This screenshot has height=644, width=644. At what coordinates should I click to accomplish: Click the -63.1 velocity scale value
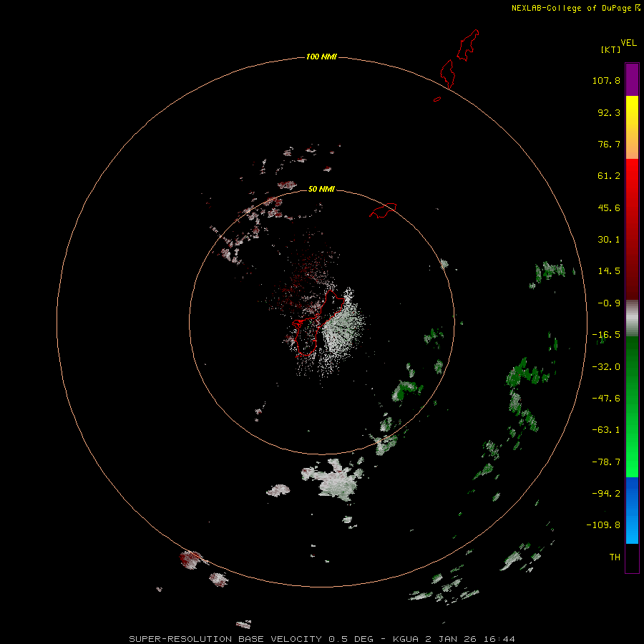[x=606, y=430]
